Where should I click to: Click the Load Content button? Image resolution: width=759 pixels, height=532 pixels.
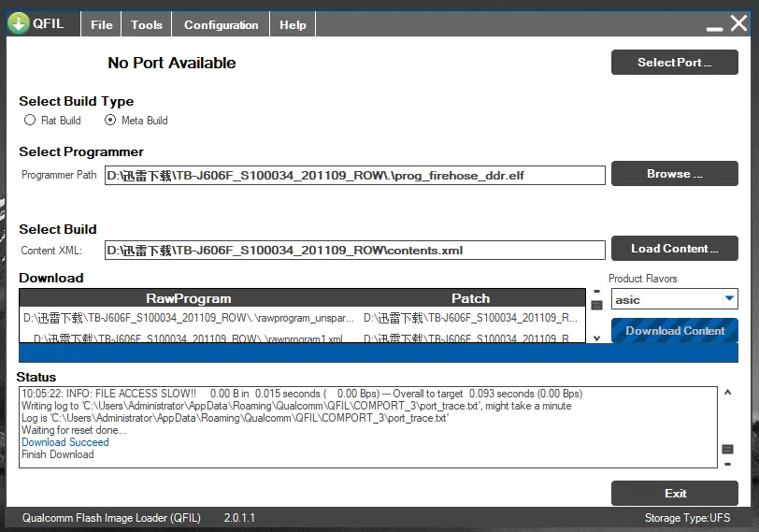pyautogui.click(x=674, y=249)
